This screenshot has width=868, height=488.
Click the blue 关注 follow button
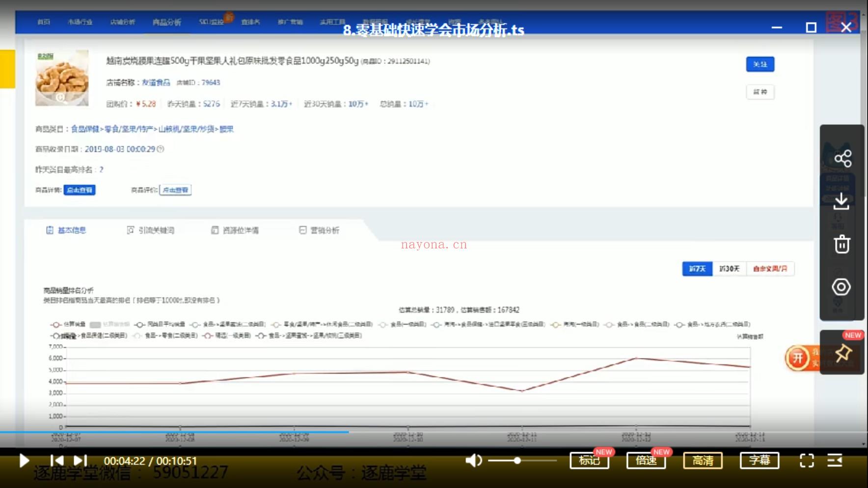coord(760,64)
